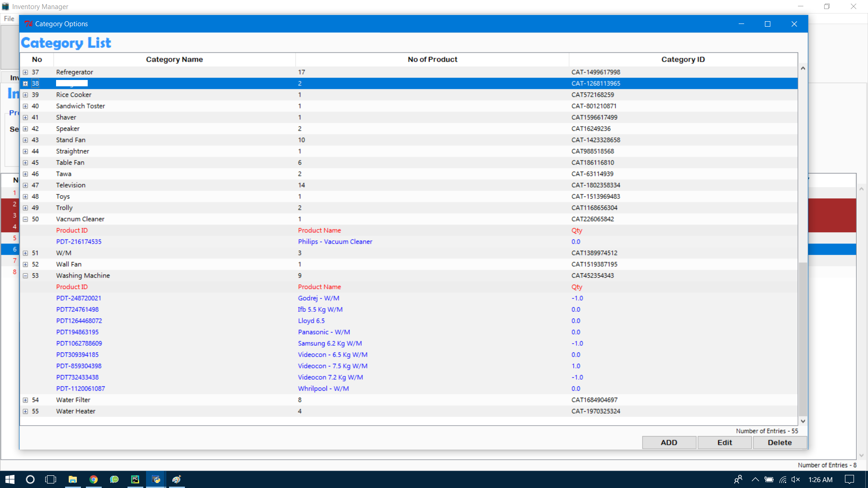The image size is (868, 488).
Task: Click the Edit button
Action: [724, 443]
